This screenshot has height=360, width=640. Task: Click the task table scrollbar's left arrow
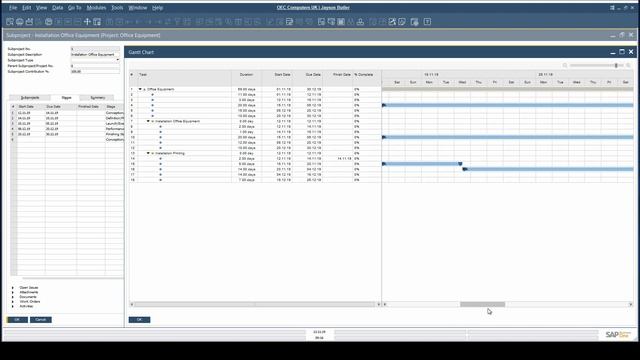pos(131,304)
